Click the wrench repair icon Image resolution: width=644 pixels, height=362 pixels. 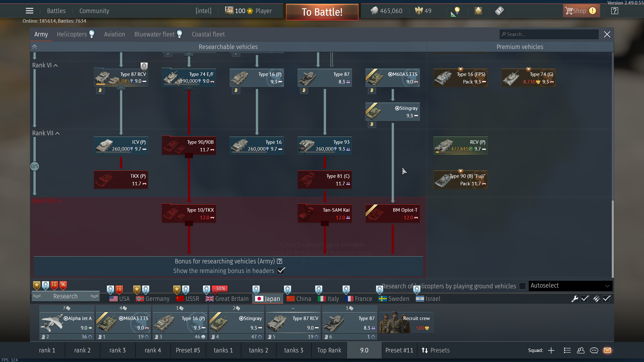pyautogui.click(x=575, y=299)
